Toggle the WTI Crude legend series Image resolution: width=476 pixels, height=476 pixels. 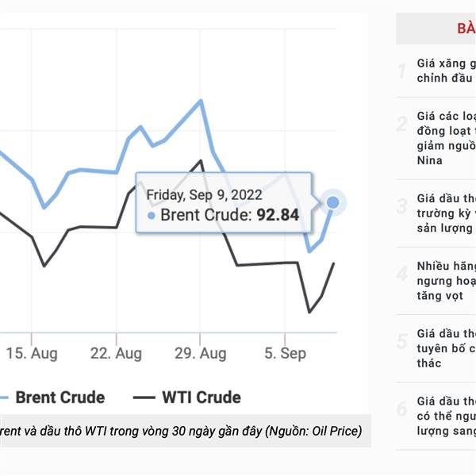187,397
